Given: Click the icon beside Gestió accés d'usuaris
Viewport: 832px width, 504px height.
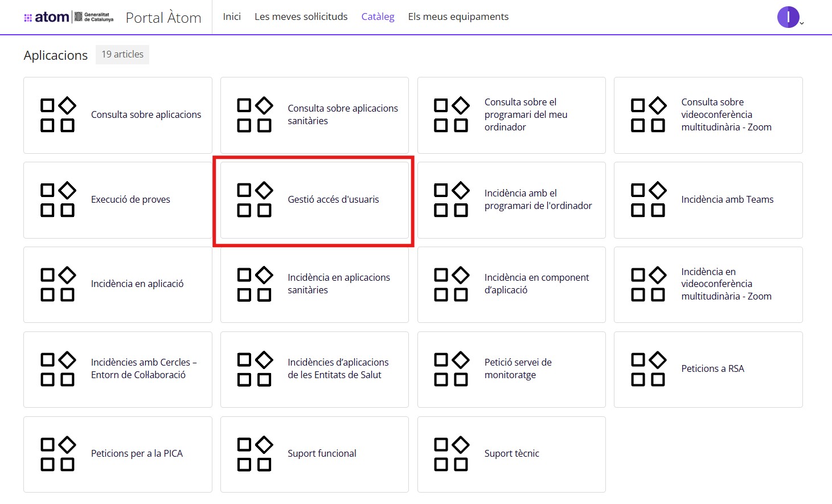Looking at the screenshot, I should coord(255,200).
